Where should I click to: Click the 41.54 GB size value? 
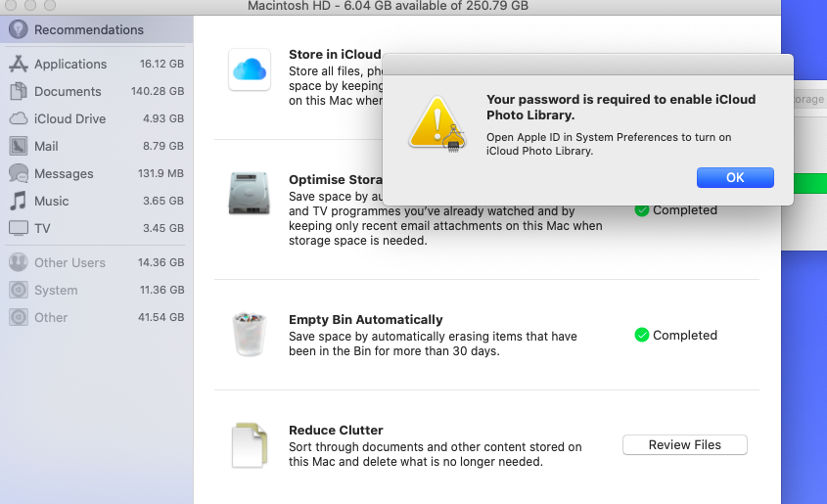[x=161, y=317]
